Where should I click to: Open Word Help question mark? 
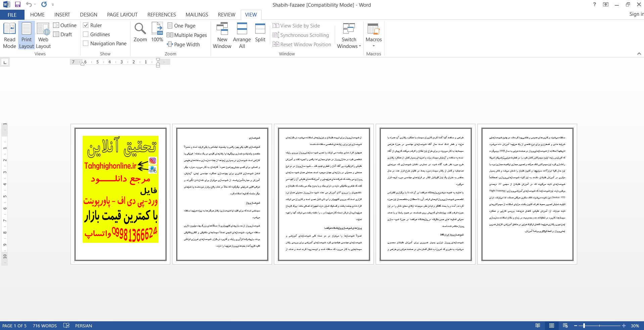[594, 5]
